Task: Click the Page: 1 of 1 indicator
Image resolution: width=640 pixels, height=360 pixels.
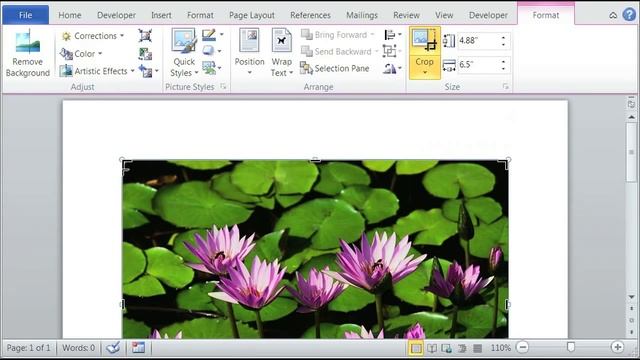Action: coord(28,348)
